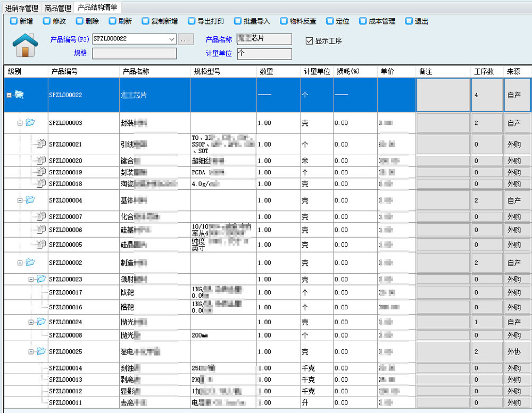This screenshot has width=532, height=413.
Task: Collapse the SPZL000003 tree node
Action: tap(20, 123)
